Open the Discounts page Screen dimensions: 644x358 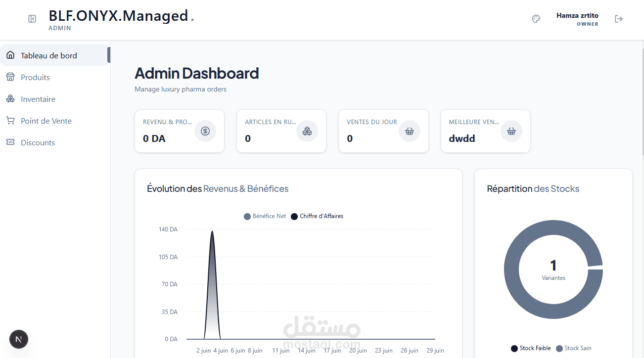(55, 142)
